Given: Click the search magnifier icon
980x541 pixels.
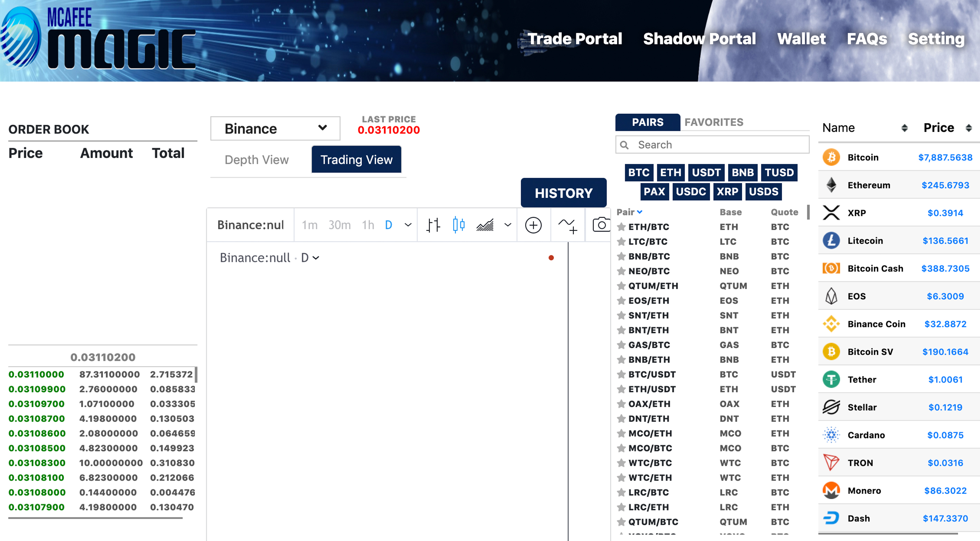Looking at the screenshot, I should click(x=624, y=145).
